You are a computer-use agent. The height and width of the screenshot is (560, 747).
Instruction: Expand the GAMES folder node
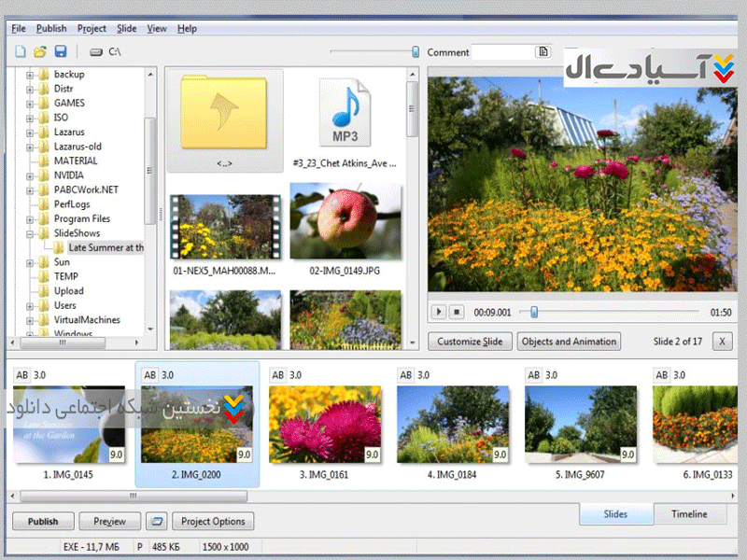pyautogui.click(x=30, y=104)
